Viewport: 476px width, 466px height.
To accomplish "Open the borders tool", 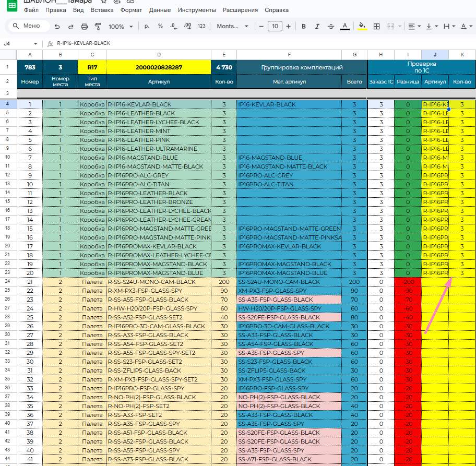I will [376, 27].
